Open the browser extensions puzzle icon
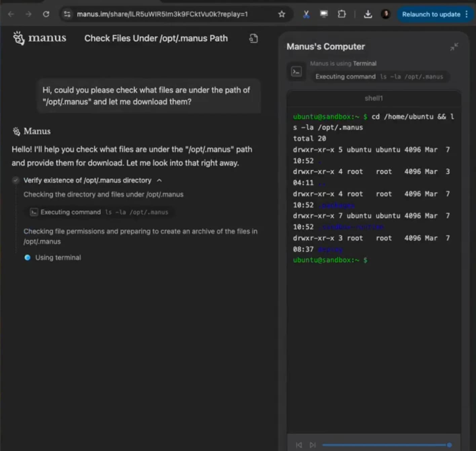Image resolution: width=476 pixels, height=451 pixels. [342, 14]
